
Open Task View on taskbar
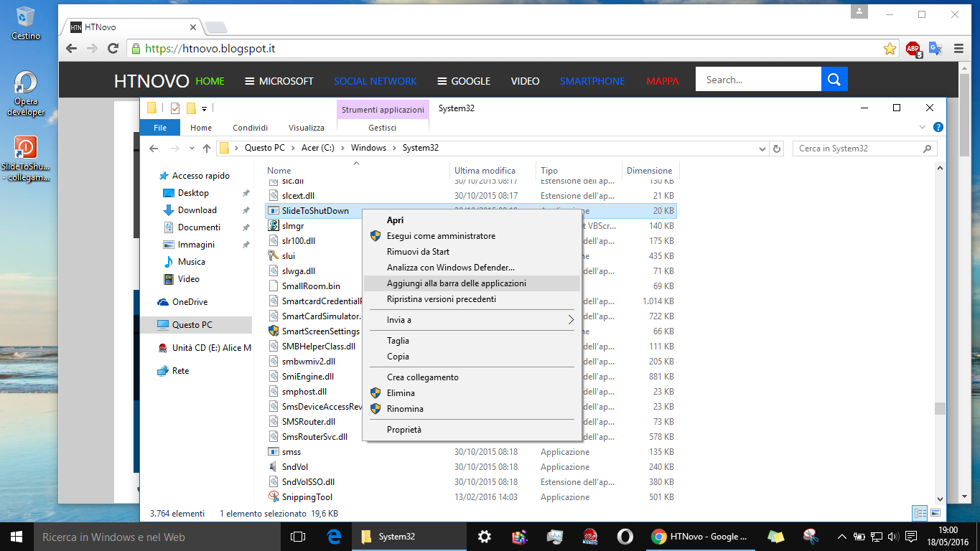(x=297, y=537)
